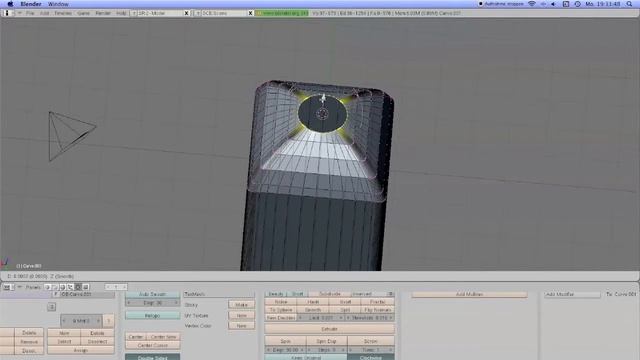Viewport: 640px width, 360px height.
Task: Click the Add Multires button
Action: click(x=469, y=294)
